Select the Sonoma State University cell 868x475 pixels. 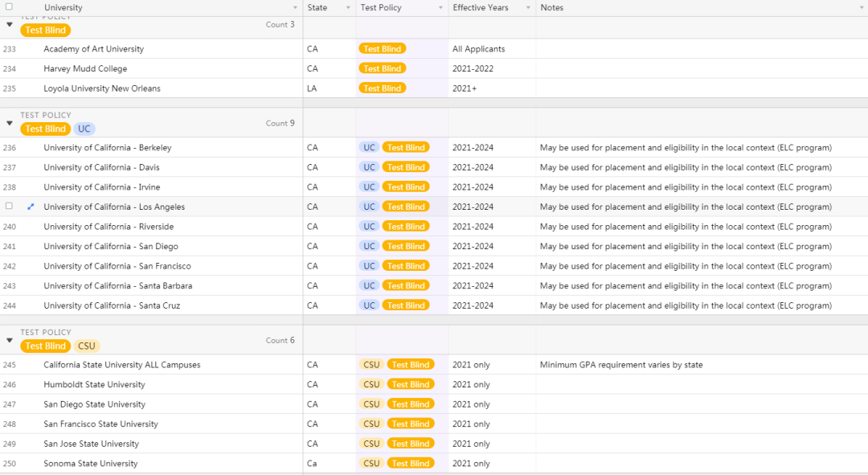click(172, 464)
